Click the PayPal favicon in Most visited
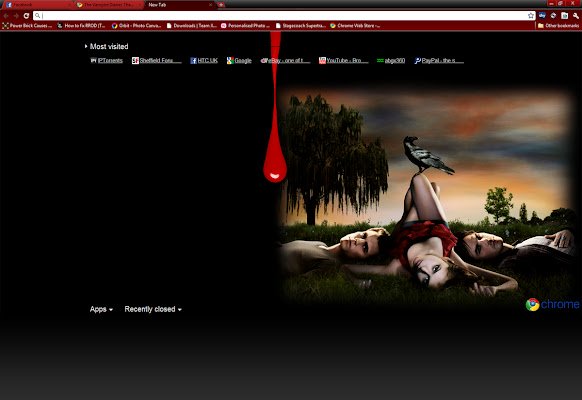This screenshot has width=582, height=400. (418, 60)
